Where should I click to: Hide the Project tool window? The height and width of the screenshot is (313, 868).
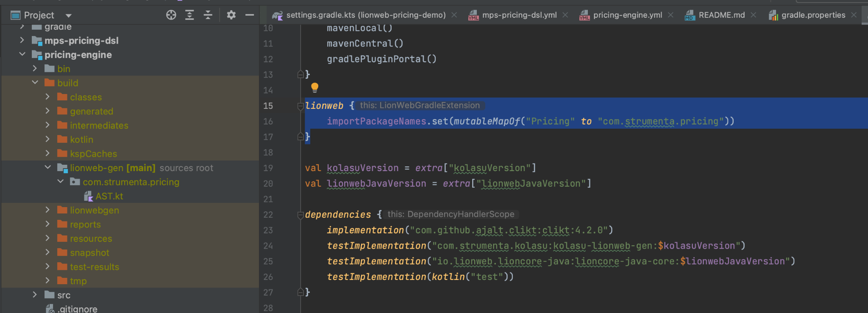[250, 15]
